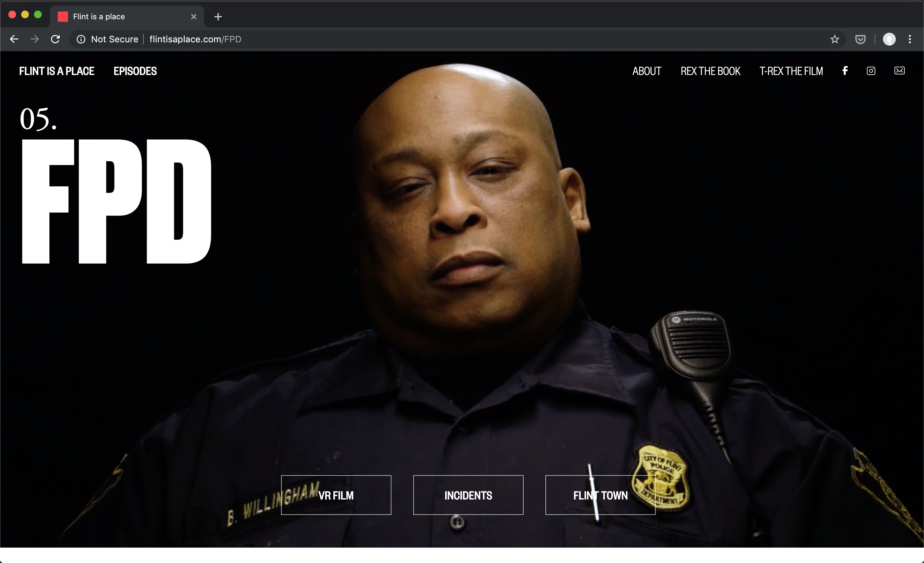Click the INCIDENTS button
Viewport: 924px width, 563px height.
468,495
